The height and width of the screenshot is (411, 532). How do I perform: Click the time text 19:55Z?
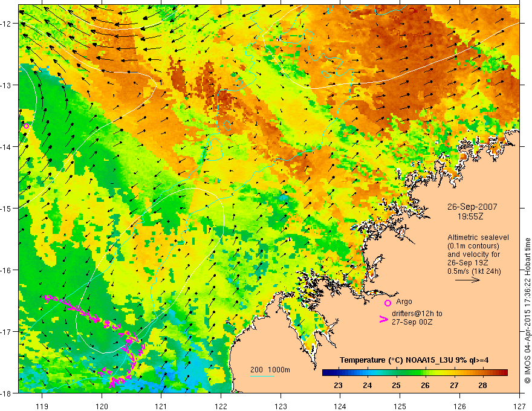click(470, 216)
